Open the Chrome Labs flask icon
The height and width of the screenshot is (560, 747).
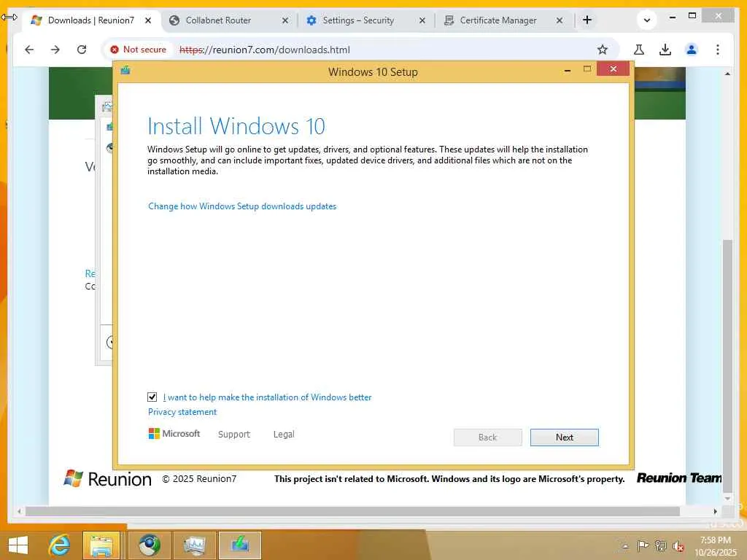click(639, 50)
